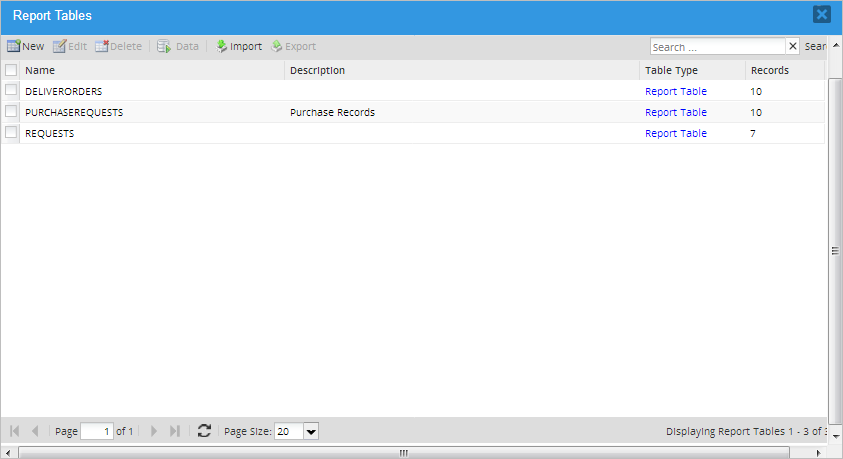The width and height of the screenshot is (843, 459).
Task: Tick the DELIVERORDERS row checkbox
Action: 11,90
